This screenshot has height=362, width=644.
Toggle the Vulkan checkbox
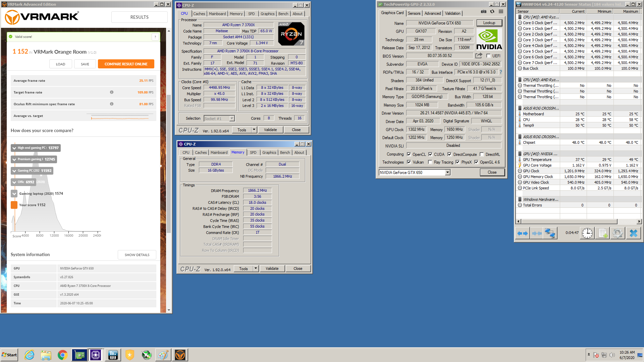[x=409, y=162]
